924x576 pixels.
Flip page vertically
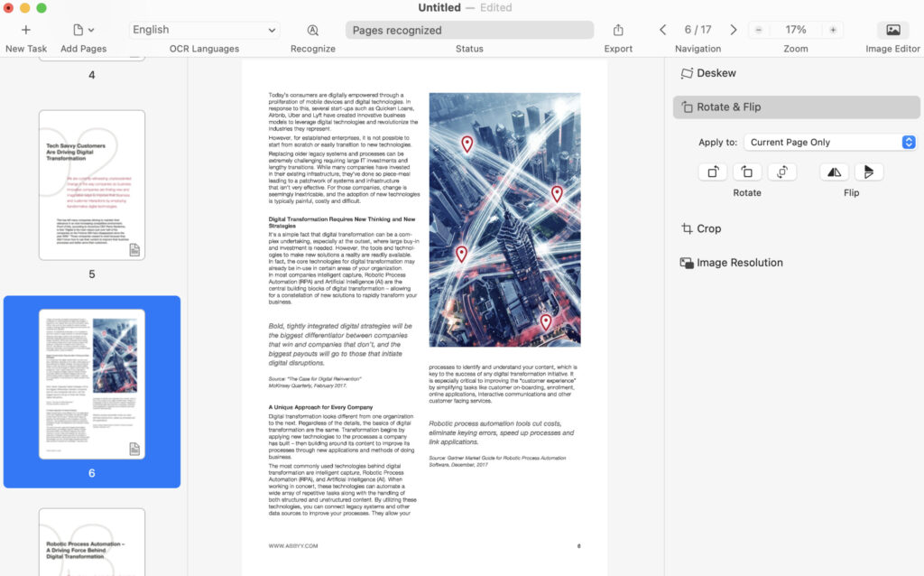coord(869,172)
